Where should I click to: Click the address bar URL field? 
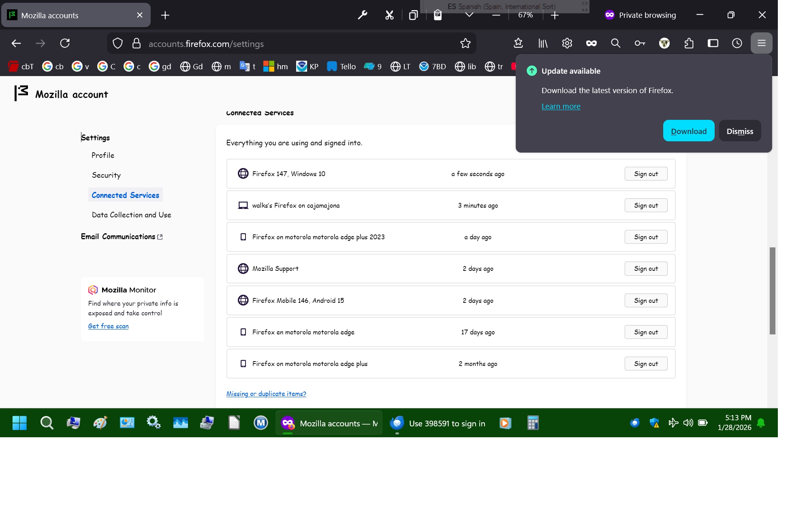click(300, 44)
